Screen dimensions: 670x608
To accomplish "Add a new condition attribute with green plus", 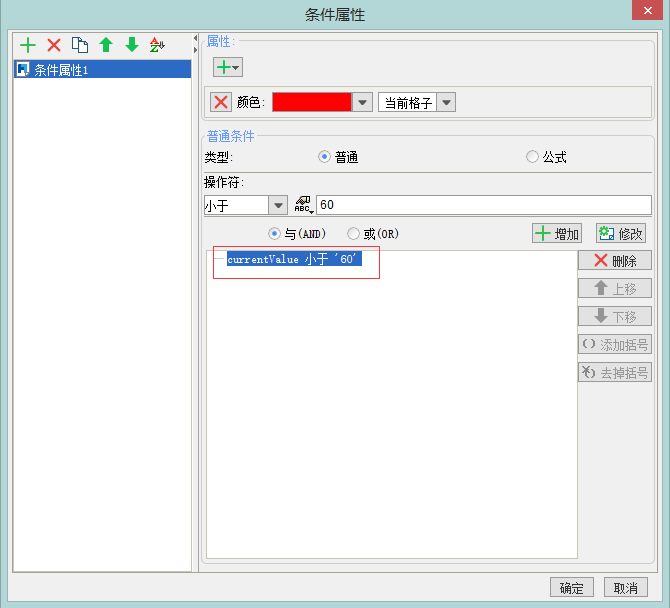I will [x=28, y=45].
